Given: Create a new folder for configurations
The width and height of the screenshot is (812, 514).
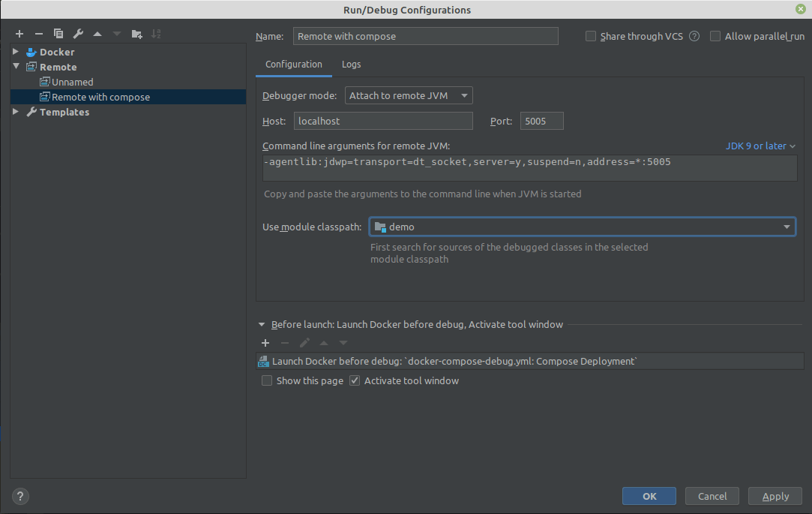Looking at the screenshot, I should coord(136,34).
